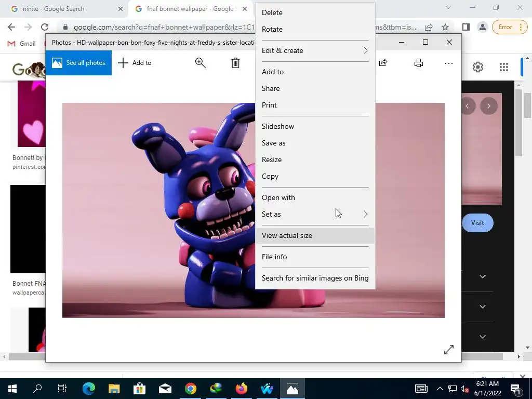Choose Open with in context menu
Image resolution: width=532 pixels, height=399 pixels.
(x=315, y=197)
